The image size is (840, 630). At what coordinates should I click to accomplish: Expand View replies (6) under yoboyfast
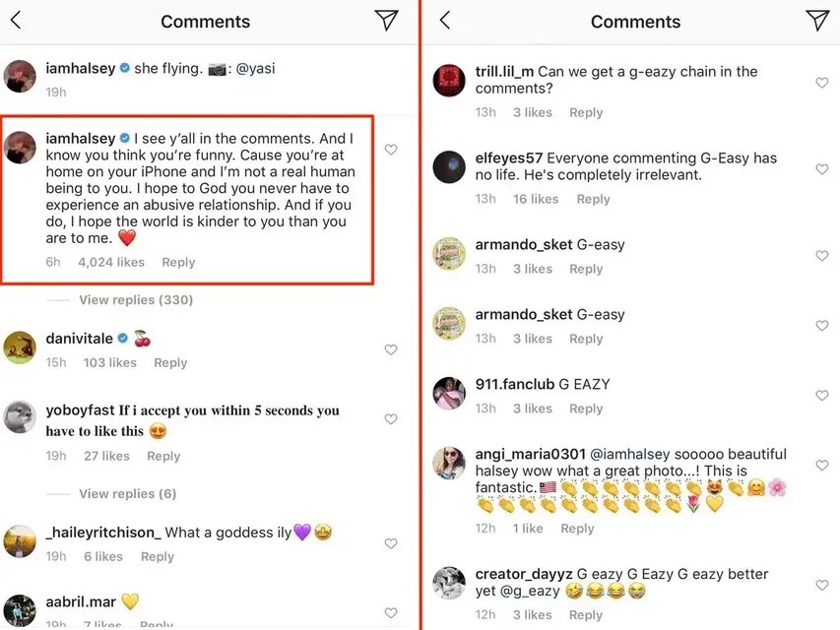[128, 493]
